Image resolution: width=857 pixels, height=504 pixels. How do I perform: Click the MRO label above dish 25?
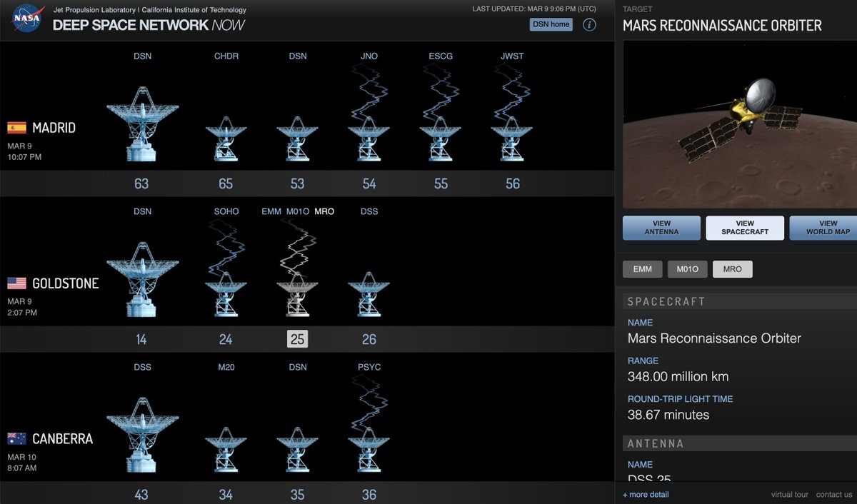tap(324, 211)
